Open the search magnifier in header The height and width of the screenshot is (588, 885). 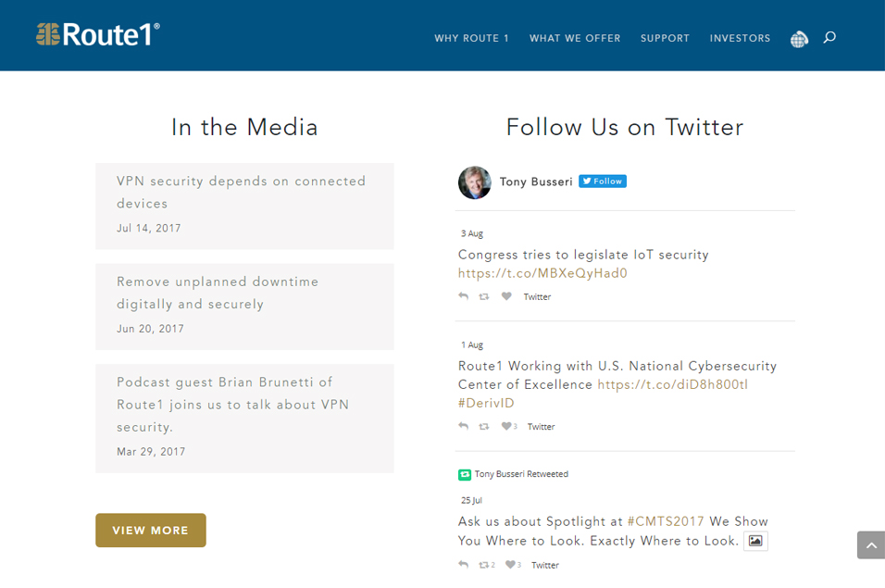pyautogui.click(x=829, y=38)
